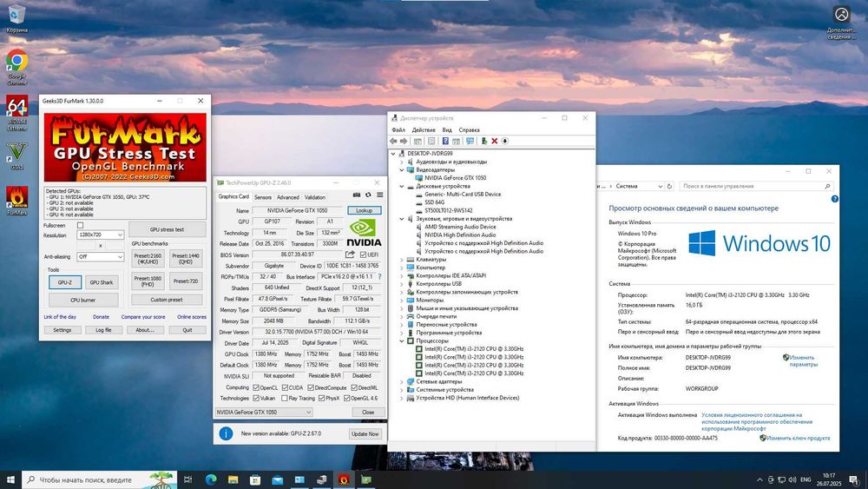868x489 pixels.
Task: Collapse the Видеоадаптеры node in Device Manager
Action: pos(402,170)
